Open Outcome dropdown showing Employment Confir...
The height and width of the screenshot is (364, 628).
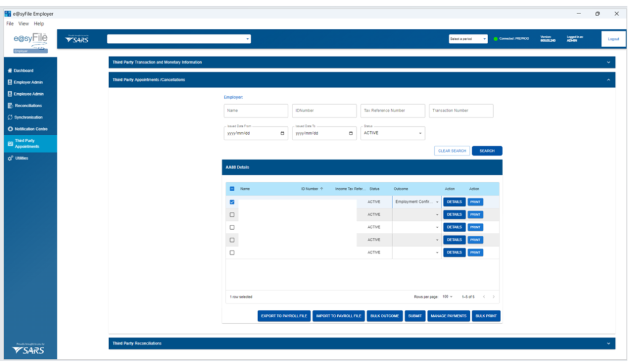point(416,202)
